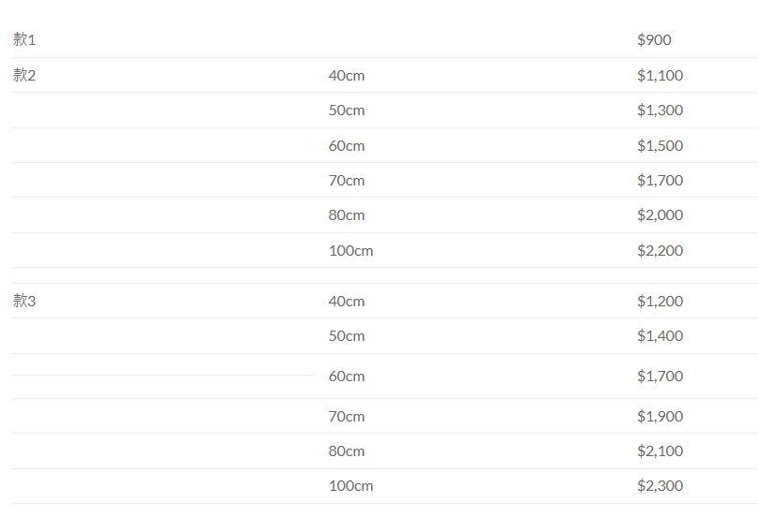758x532 pixels.
Task: Click the 80cm size priced at $2,000
Action: click(x=347, y=215)
